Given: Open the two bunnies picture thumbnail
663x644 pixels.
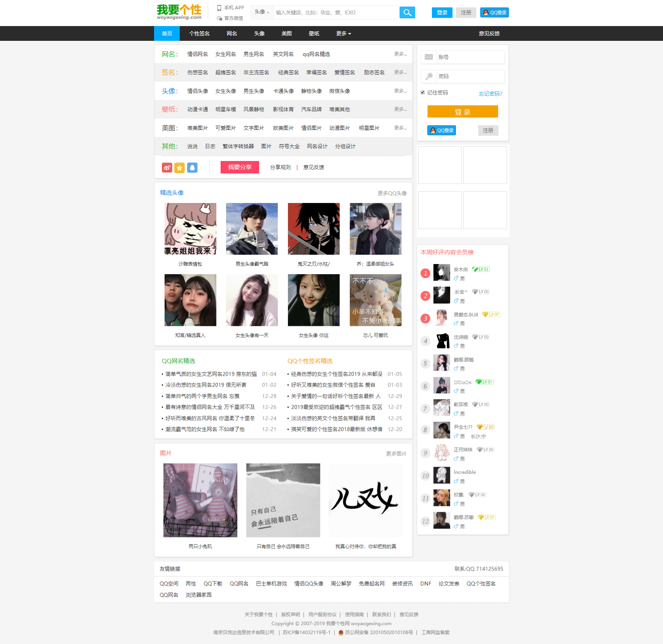Looking at the screenshot, I should [200, 500].
